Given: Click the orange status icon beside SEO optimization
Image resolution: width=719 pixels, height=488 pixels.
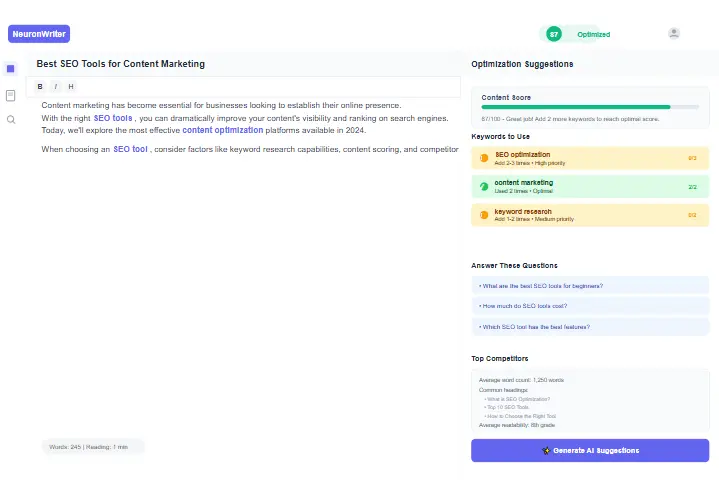Looking at the screenshot, I should (484, 158).
